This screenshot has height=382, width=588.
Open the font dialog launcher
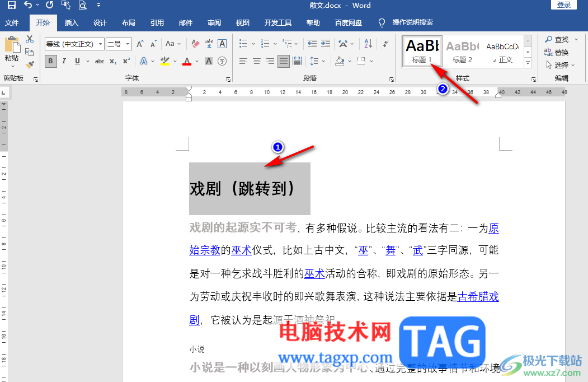(228, 79)
